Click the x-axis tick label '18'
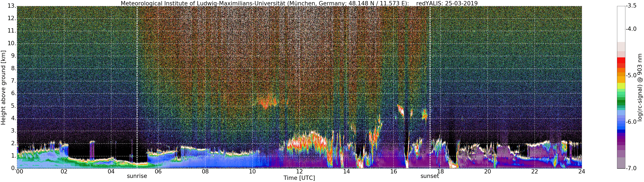The width and height of the screenshot is (644, 182). [440, 172]
